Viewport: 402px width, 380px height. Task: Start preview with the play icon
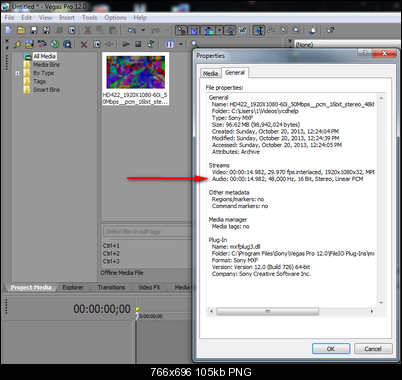(x=126, y=44)
